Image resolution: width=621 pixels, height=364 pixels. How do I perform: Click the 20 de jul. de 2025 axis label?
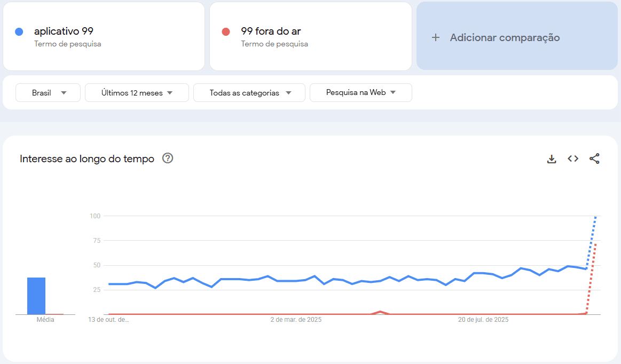pyautogui.click(x=483, y=320)
